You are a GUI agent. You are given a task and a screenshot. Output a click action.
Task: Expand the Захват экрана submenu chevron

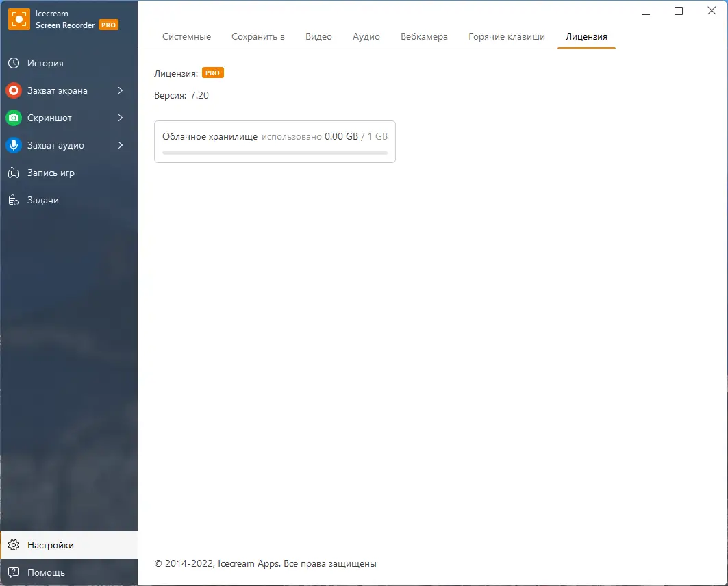coord(121,90)
